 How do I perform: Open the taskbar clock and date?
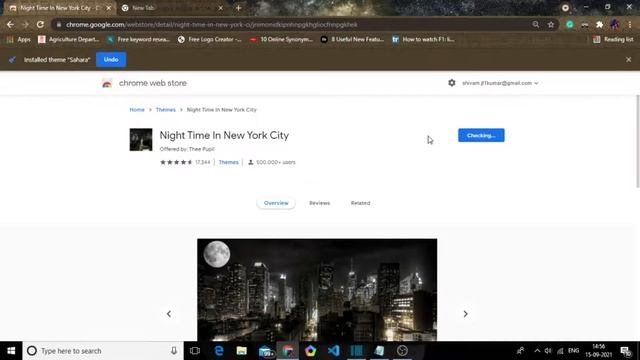(x=599, y=351)
